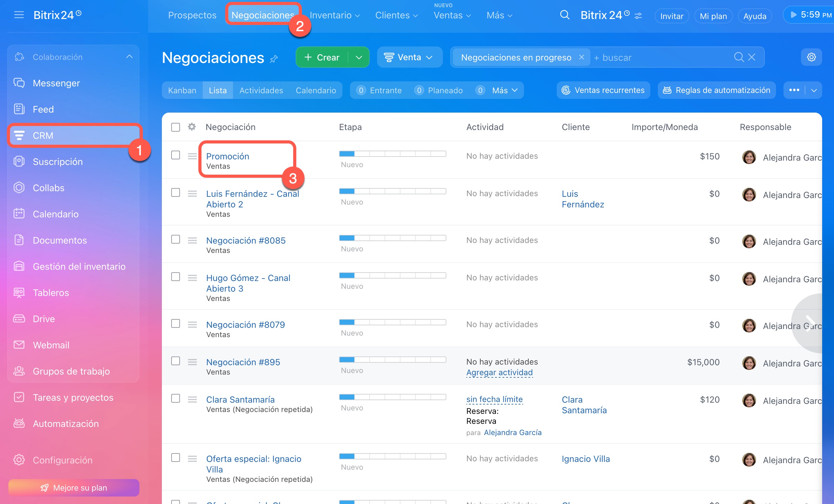Open the search magnifier in the top header
The width and height of the screenshot is (834, 504).
(x=565, y=15)
